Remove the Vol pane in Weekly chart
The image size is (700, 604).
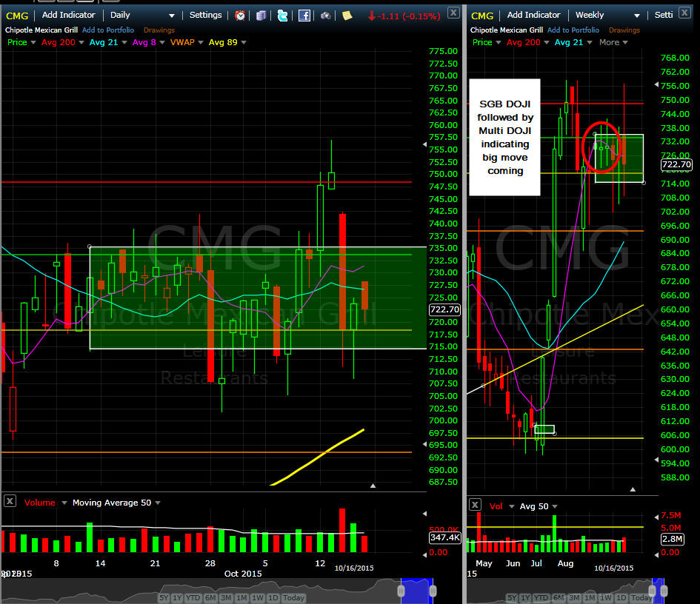coord(475,505)
